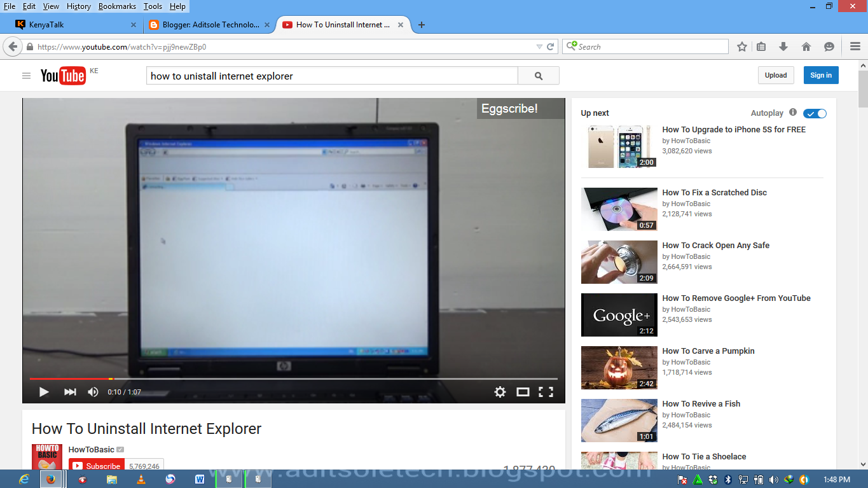868x488 pixels.
Task: Seek on the video progress bar
Action: tap(293, 379)
